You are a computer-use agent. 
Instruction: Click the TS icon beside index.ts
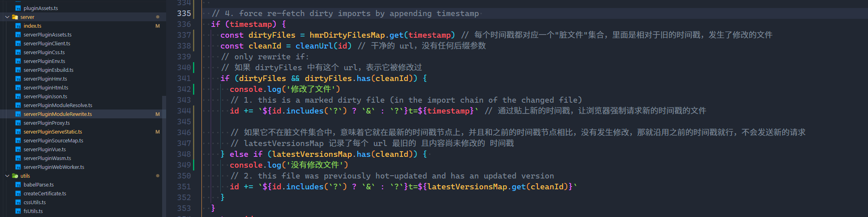(x=18, y=26)
